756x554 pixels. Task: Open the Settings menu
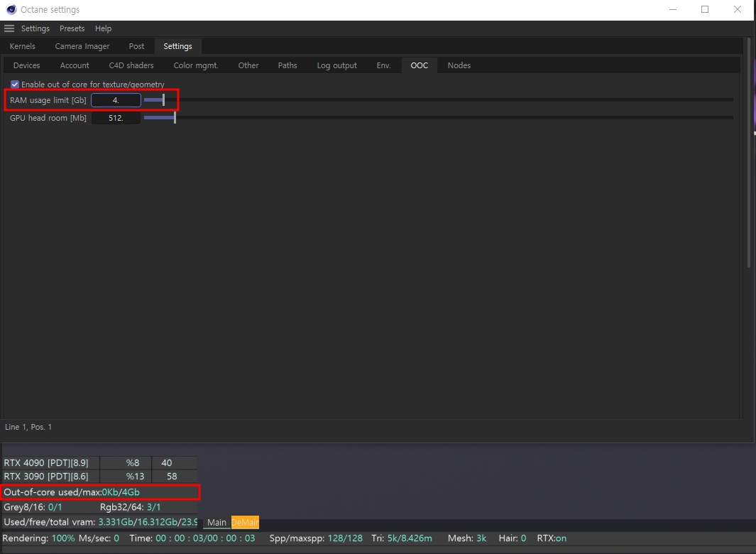35,28
